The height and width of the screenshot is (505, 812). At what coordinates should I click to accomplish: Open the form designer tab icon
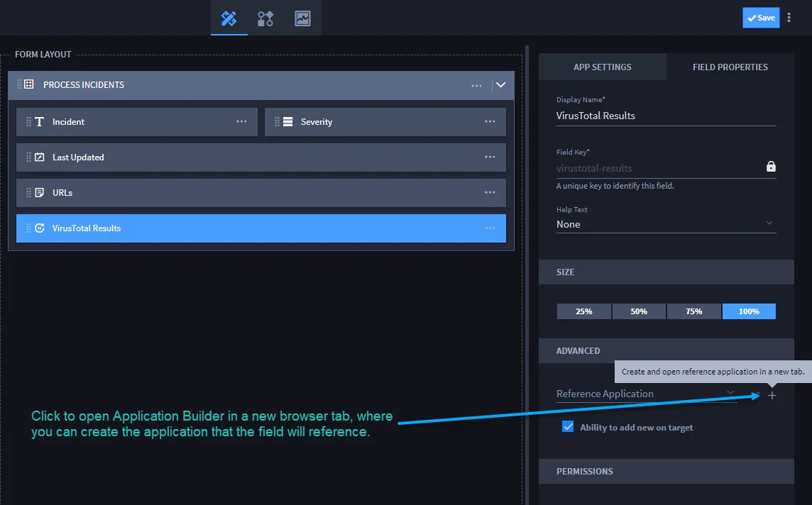229,18
